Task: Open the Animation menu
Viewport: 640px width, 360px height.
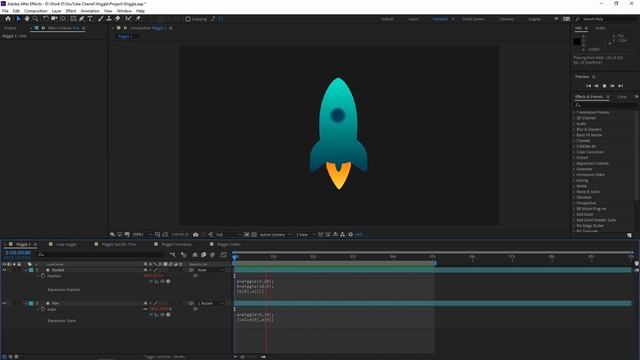Action: click(x=90, y=11)
